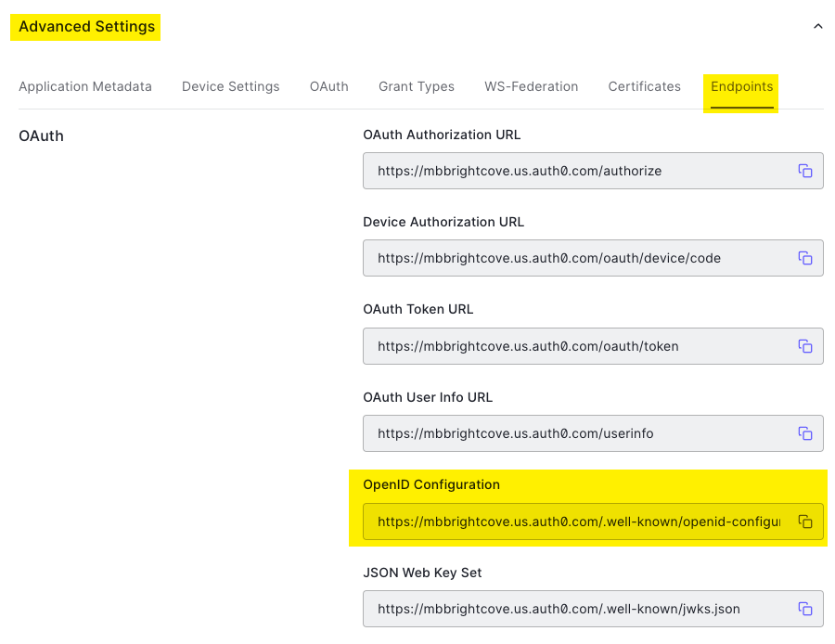Collapse the Advanced Settings section chevron
The height and width of the screenshot is (644, 835).
click(x=817, y=27)
